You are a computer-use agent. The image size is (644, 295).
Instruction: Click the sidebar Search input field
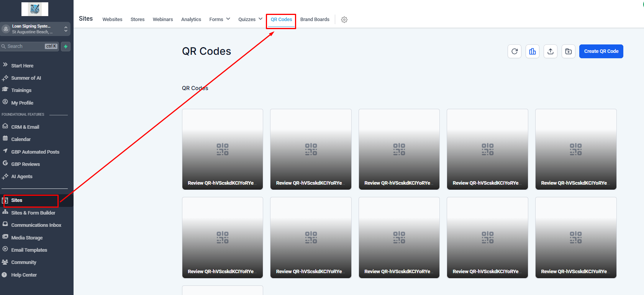click(x=29, y=46)
